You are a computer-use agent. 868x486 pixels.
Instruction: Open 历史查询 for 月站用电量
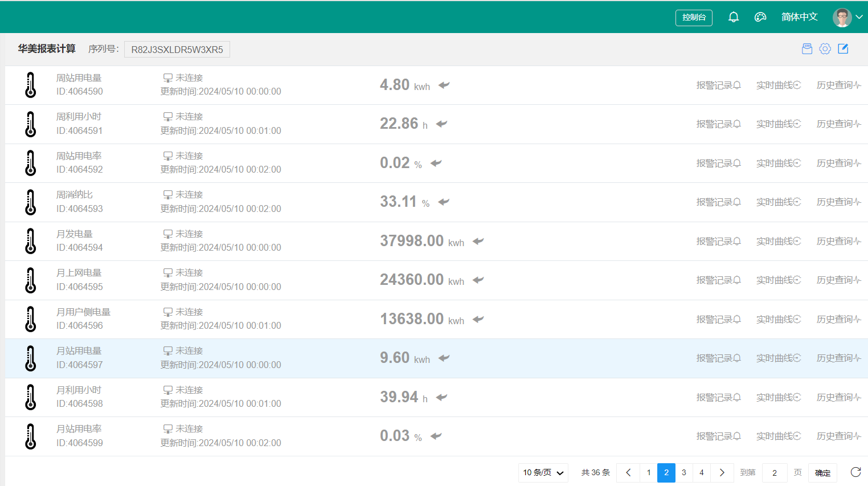tap(838, 358)
